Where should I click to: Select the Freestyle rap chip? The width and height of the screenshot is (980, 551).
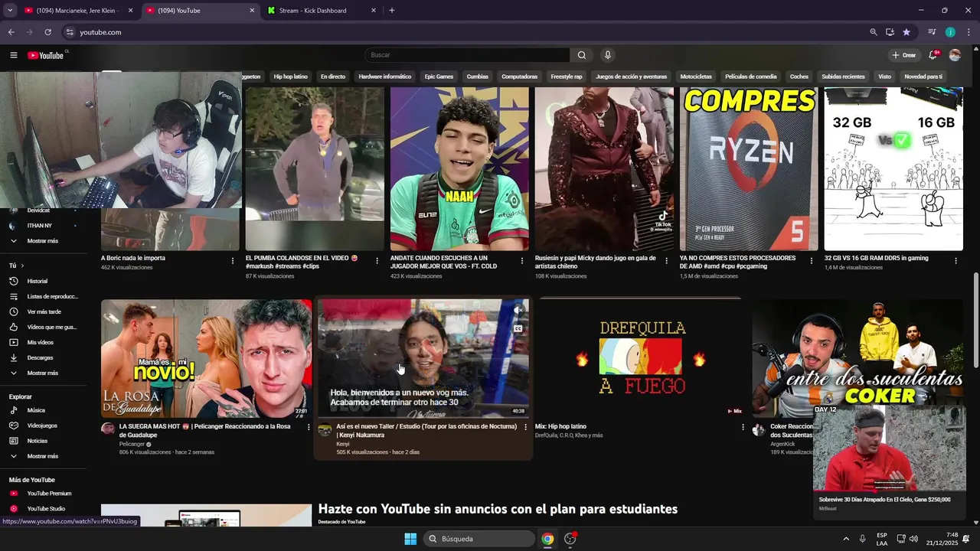pos(567,77)
